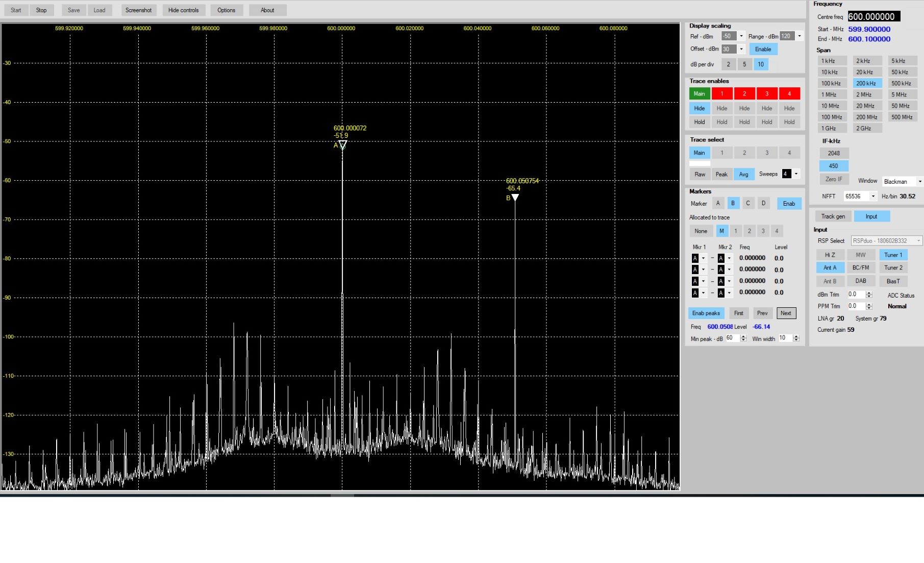The image size is (924, 563).
Task: Select IF 2048 kHz
Action: tap(834, 153)
